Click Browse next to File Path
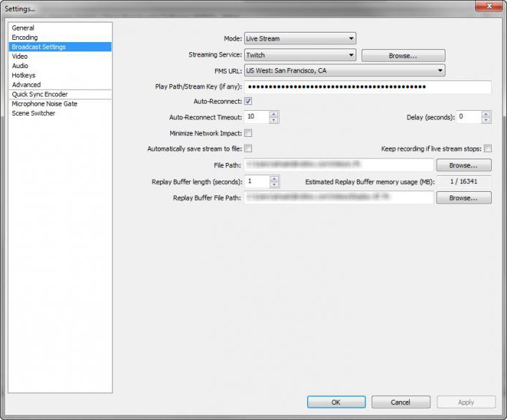This screenshot has height=420, width=507. click(464, 165)
